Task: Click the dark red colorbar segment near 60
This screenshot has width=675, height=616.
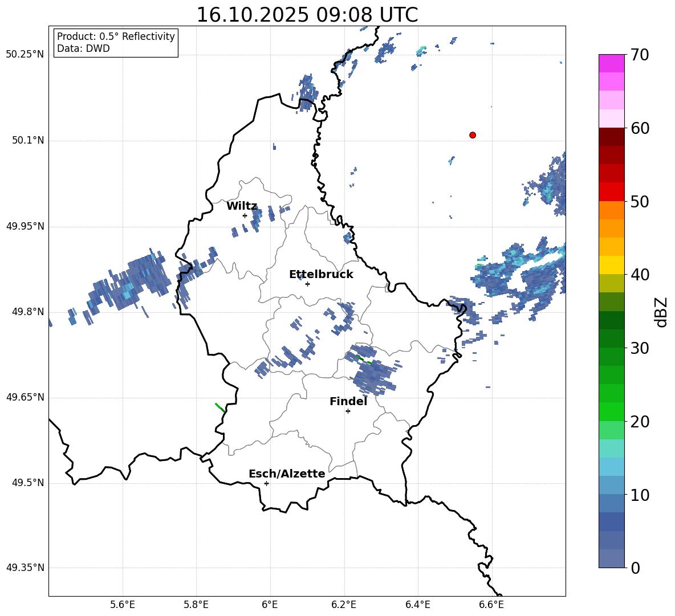Action: tap(611, 137)
